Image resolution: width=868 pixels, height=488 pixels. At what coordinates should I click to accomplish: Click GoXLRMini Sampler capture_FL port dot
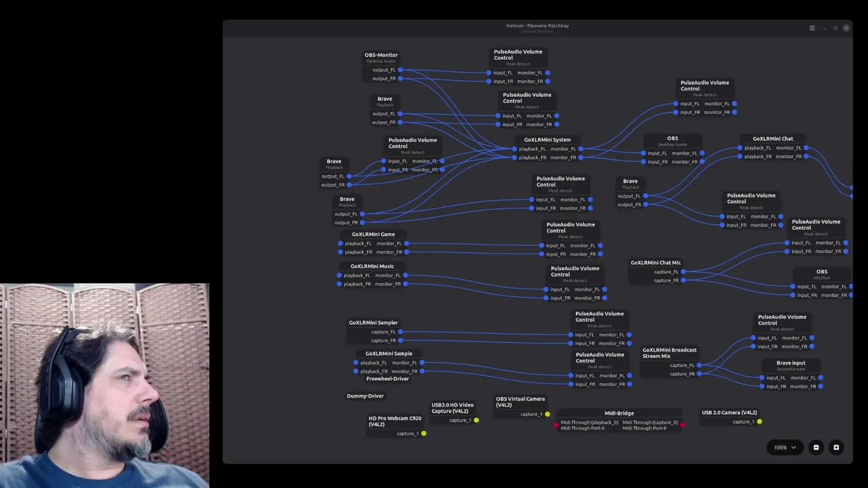pyautogui.click(x=400, y=332)
